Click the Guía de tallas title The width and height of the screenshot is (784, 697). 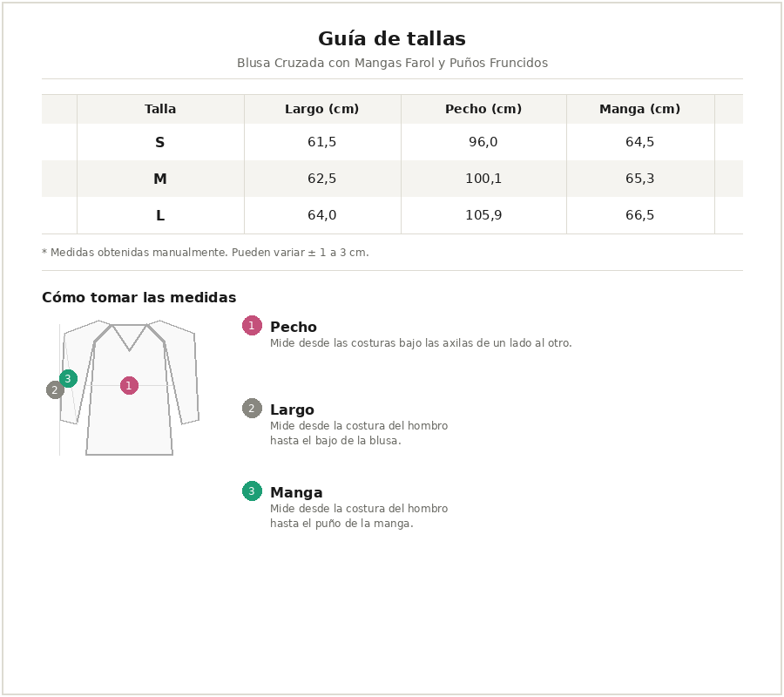point(392,39)
